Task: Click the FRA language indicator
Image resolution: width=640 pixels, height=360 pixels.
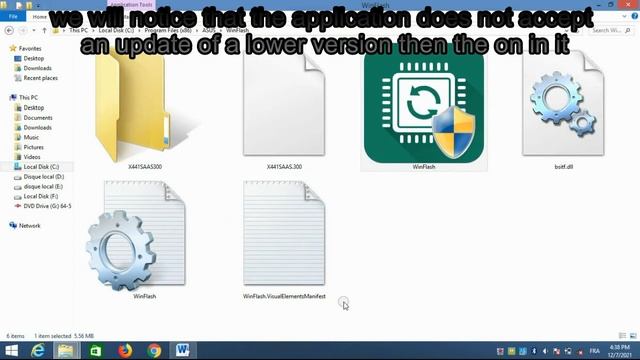Action: click(595, 351)
